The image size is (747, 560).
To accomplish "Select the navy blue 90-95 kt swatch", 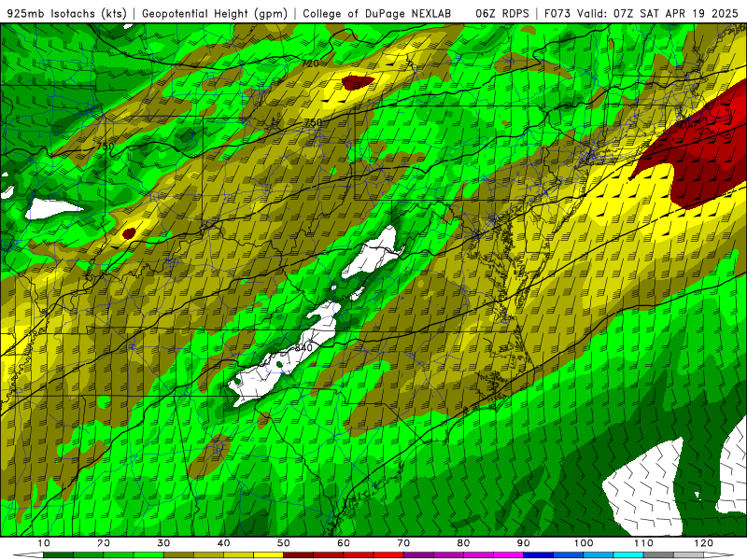I will (539, 555).
